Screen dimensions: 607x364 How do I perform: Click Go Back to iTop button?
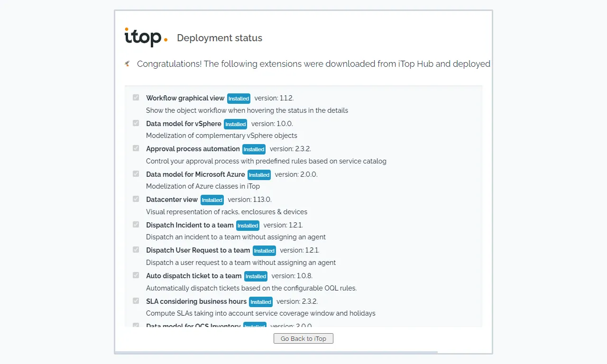pyautogui.click(x=303, y=338)
